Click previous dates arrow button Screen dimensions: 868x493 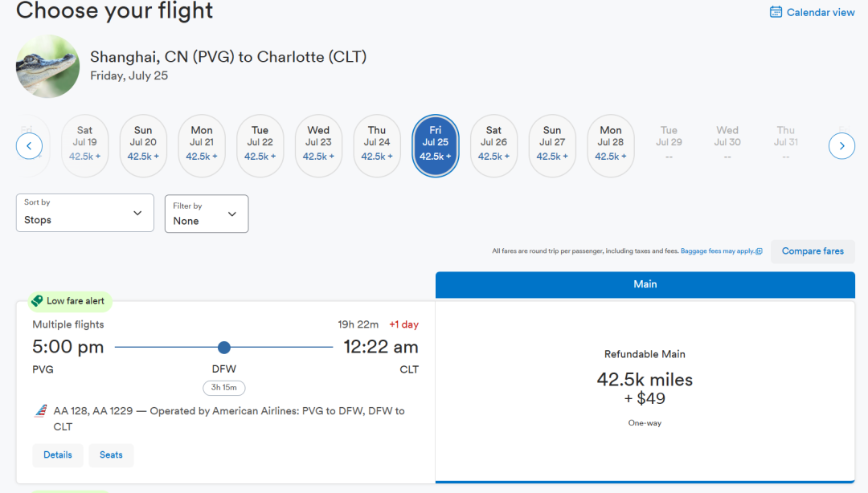coord(29,146)
